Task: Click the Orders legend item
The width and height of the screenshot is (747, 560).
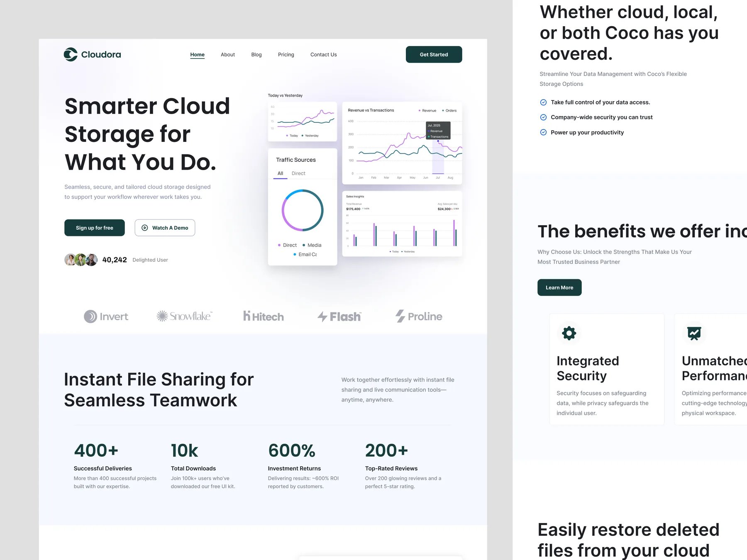Action: click(x=449, y=111)
